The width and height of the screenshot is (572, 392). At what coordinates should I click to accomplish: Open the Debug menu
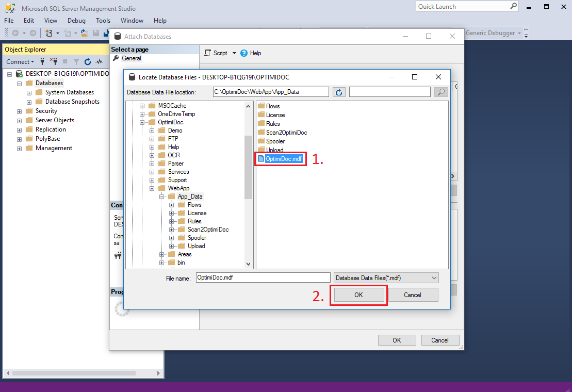click(x=76, y=21)
